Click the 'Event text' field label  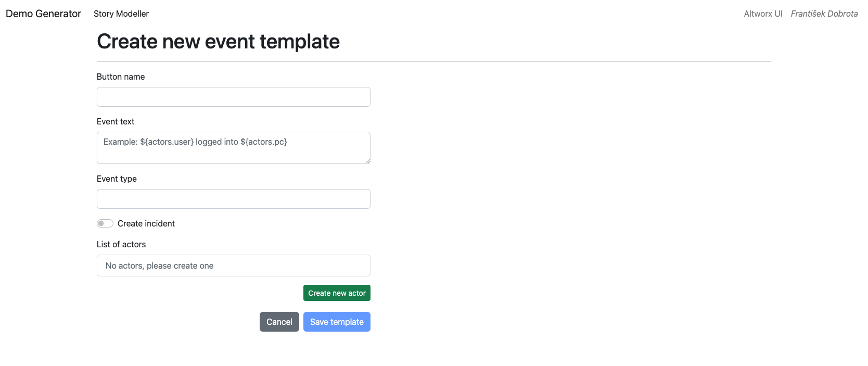pos(116,121)
